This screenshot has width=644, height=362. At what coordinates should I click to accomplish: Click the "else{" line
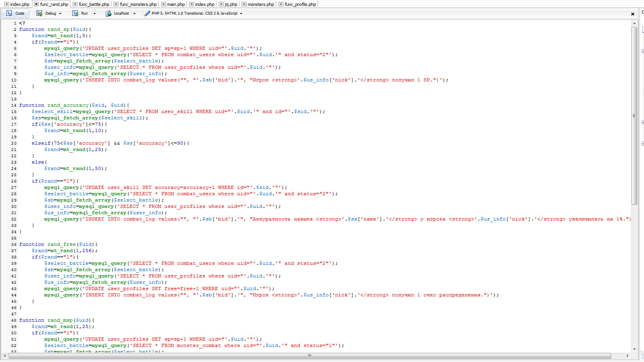pyautogui.click(x=40, y=162)
